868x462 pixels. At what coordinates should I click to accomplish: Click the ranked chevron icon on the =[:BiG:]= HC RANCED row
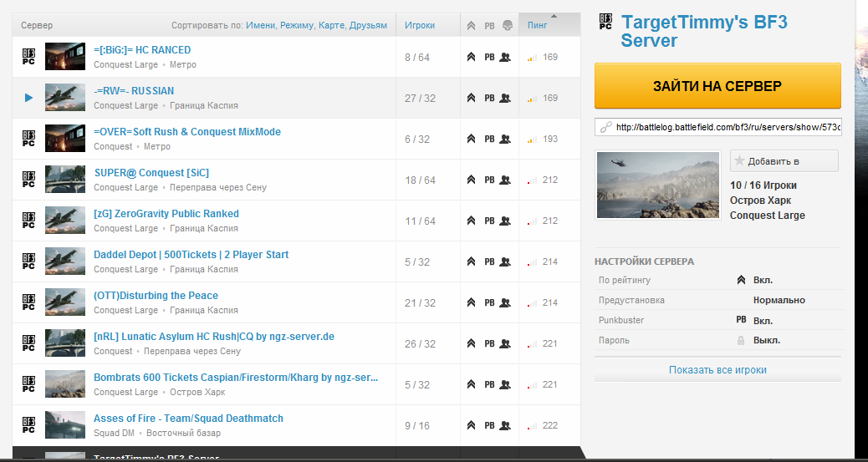(x=471, y=57)
